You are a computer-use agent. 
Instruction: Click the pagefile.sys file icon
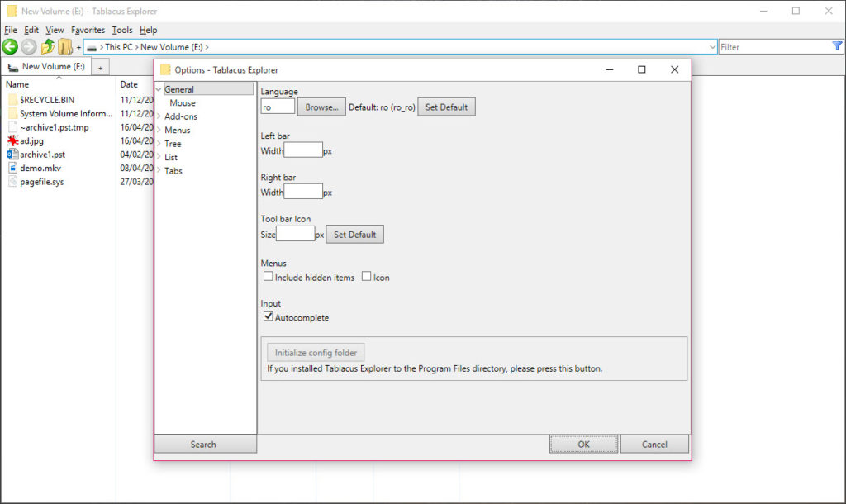pyautogui.click(x=13, y=182)
